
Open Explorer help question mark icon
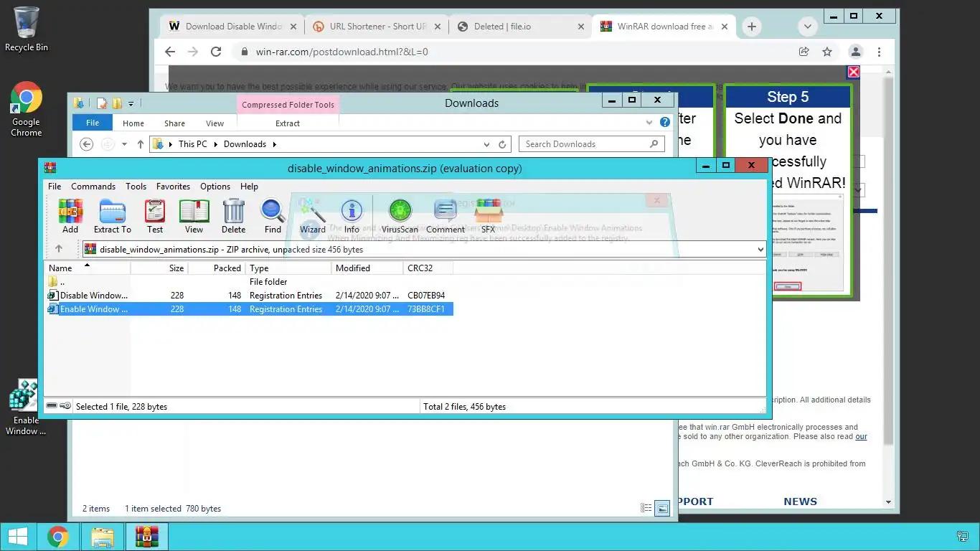665,122
